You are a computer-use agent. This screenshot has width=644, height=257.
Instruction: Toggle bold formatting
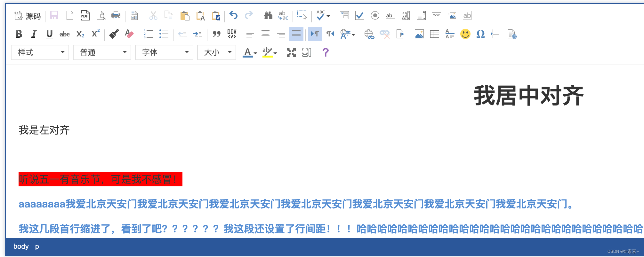19,34
